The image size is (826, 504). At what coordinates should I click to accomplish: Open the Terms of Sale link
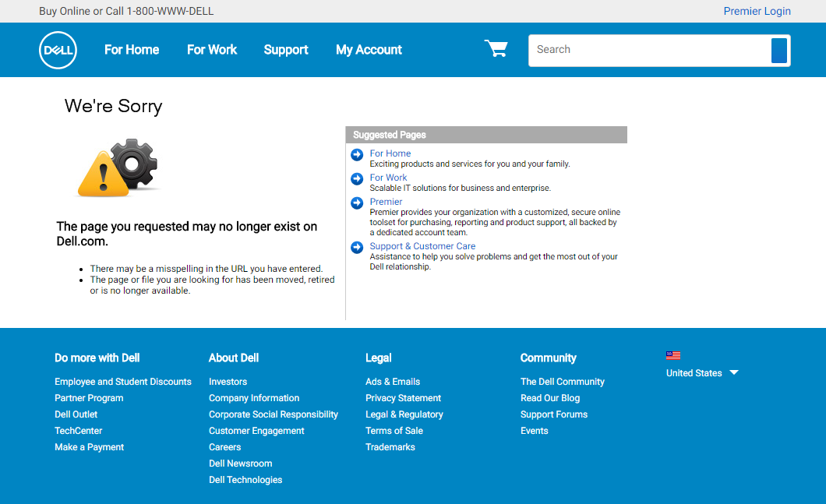coord(394,431)
